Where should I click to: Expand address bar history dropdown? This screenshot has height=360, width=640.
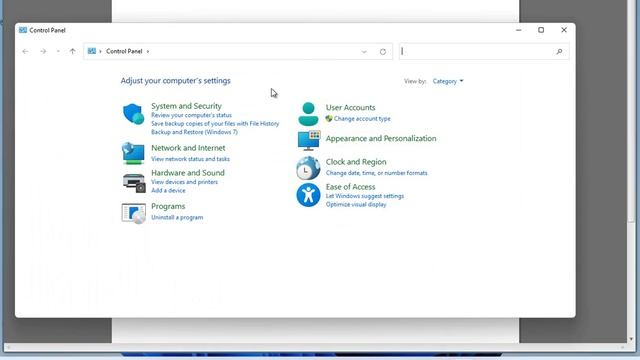coord(364,52)
